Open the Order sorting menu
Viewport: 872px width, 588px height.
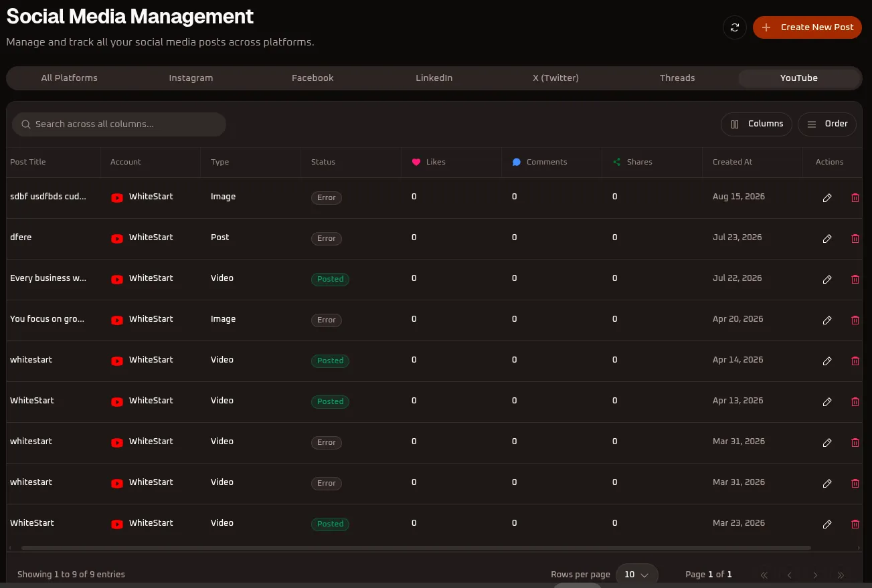pyautogui.click(x=826, y=124)
